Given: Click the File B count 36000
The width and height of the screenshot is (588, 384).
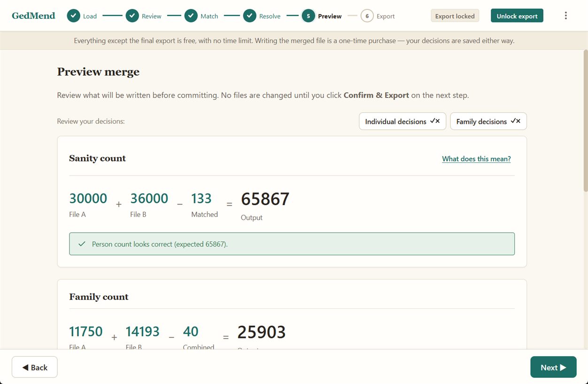Looking at the screenshot, I should pos(149,199).
